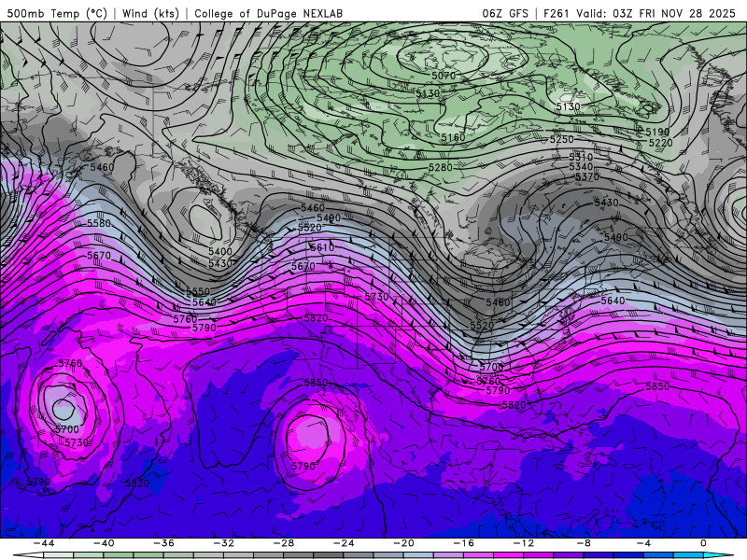The image size is (747, 560).
Task: Click the 5220 contour label
Action: [x=661, y=143]
